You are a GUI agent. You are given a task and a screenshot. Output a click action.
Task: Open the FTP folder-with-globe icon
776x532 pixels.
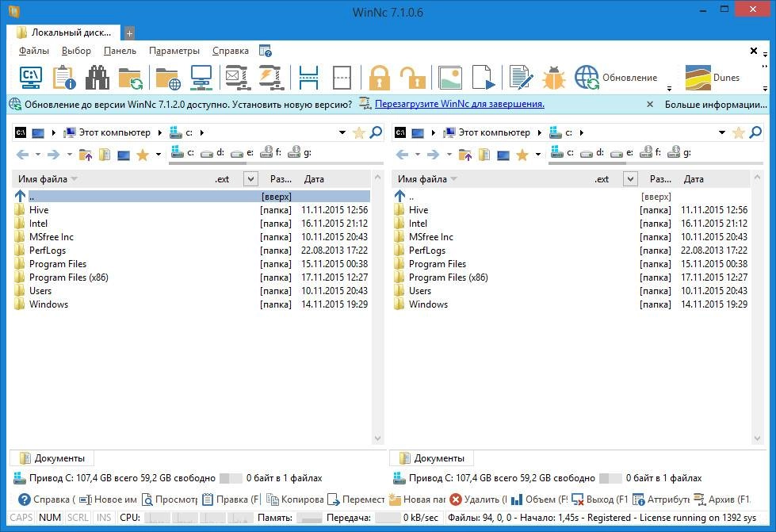(168, 78)
